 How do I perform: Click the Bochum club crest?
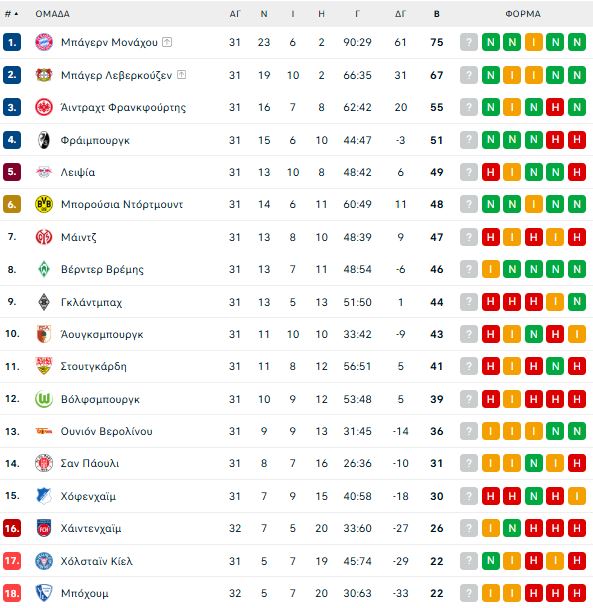pos(44,593)
